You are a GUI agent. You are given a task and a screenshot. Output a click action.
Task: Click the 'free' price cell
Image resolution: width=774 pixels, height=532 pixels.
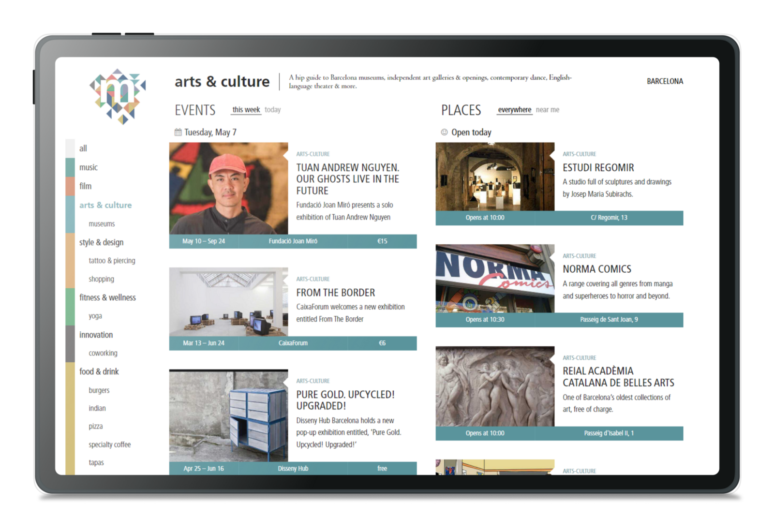click(382, 468)
